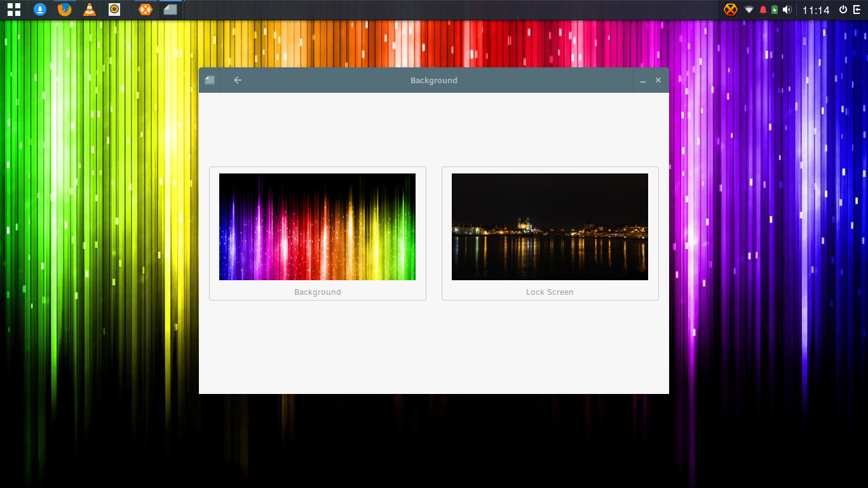
Task: Open the Wi-Fi network indicator
Action: tap(749, 10)
